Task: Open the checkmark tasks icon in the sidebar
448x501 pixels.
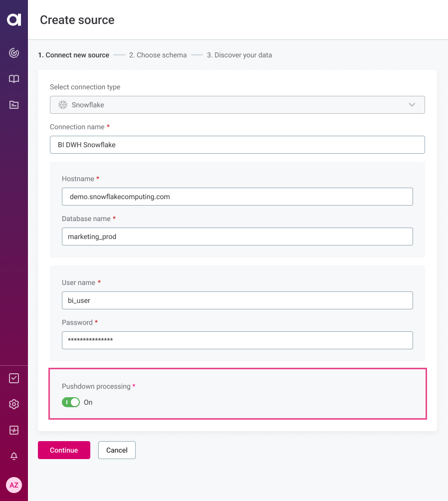Action: click(14, 378)
